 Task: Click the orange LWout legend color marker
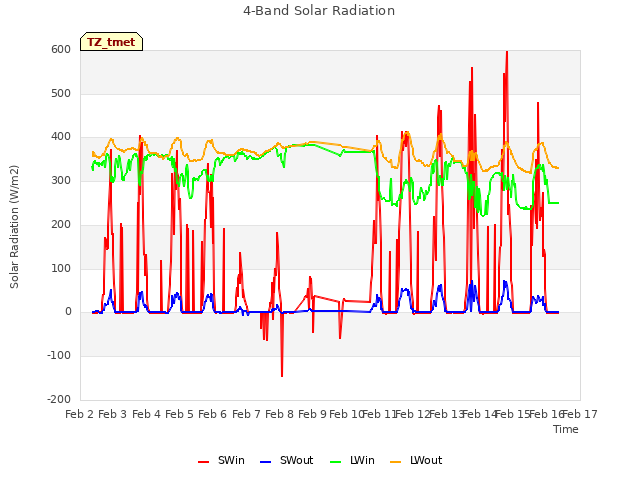coord(396,462)
